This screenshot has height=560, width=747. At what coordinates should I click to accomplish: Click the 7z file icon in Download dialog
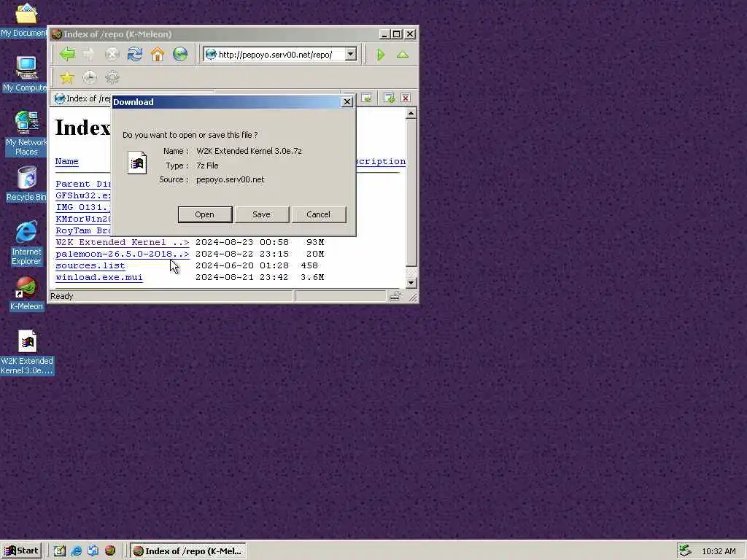tap(137, 163)
